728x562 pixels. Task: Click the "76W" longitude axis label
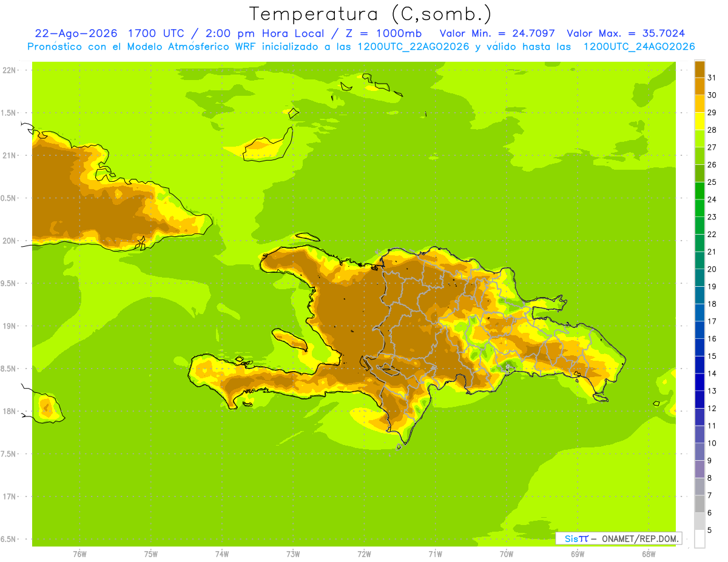(x=79, y=554)
